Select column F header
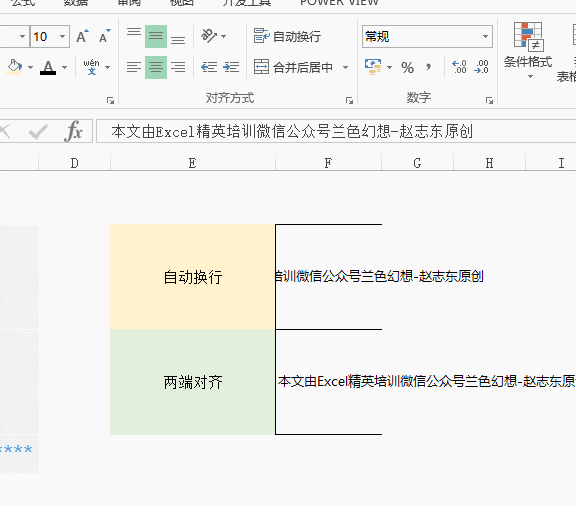 point(328,163)
